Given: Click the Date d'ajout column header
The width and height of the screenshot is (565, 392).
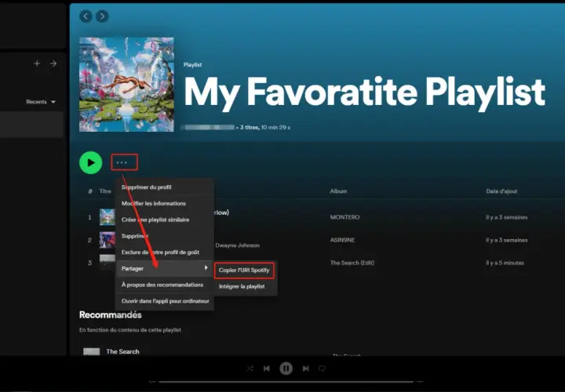Looking at the screenshot, I should coord(501,191).
